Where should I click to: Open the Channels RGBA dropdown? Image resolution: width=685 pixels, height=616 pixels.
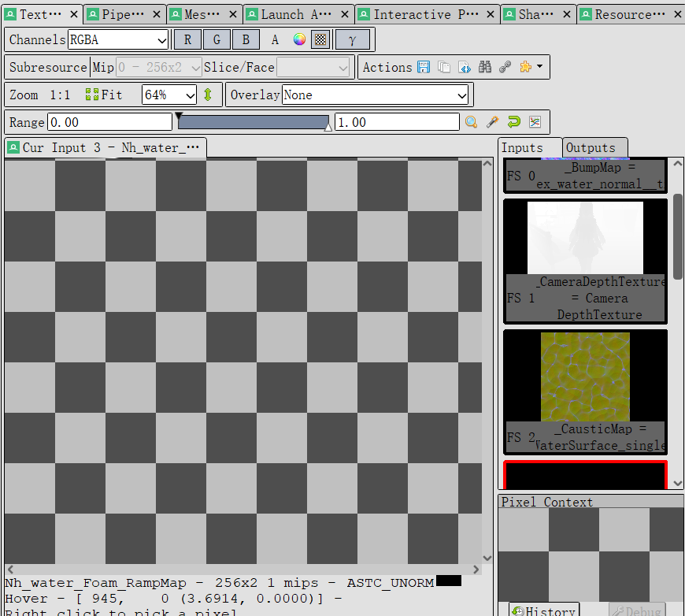coord(118,40)
